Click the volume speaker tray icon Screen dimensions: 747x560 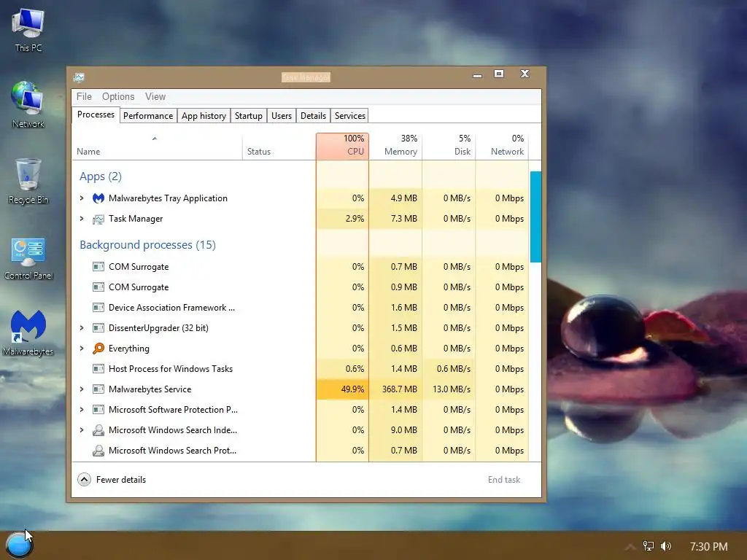[x=666, y=546]
